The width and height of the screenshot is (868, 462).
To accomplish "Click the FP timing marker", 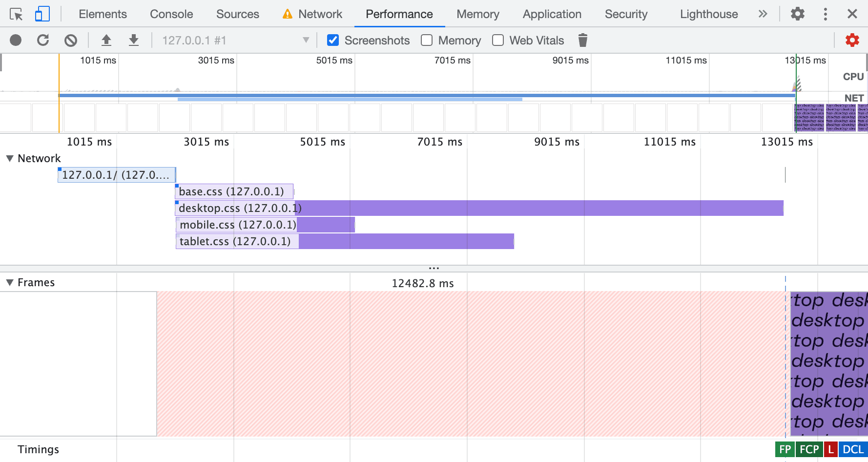I will click(785, 449).
